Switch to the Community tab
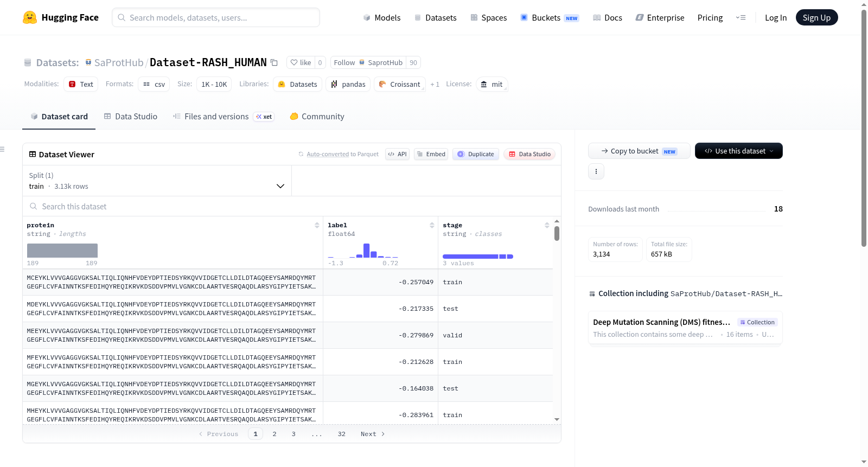 point(317,117)
